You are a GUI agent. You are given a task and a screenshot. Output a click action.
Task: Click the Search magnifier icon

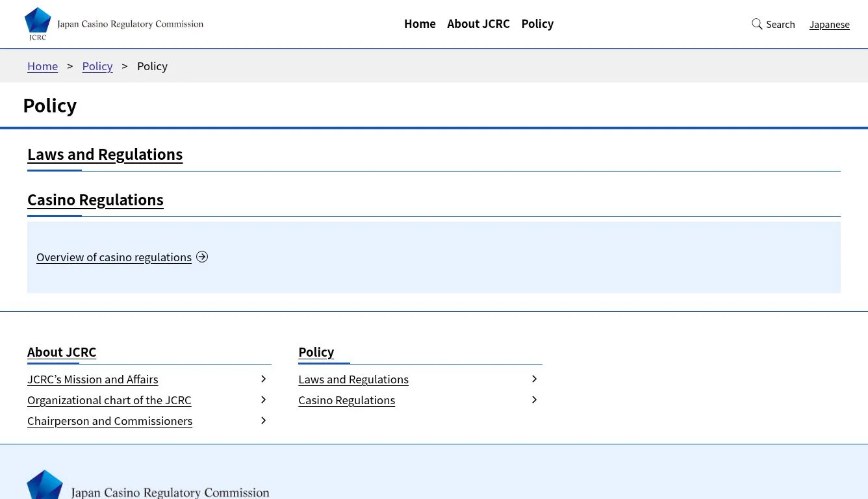(757, 24)
